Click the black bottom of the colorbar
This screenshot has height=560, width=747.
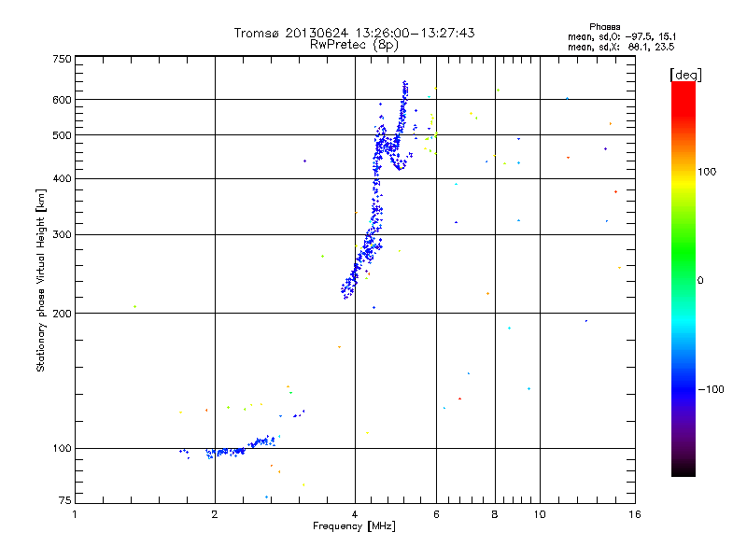point(684,469)
